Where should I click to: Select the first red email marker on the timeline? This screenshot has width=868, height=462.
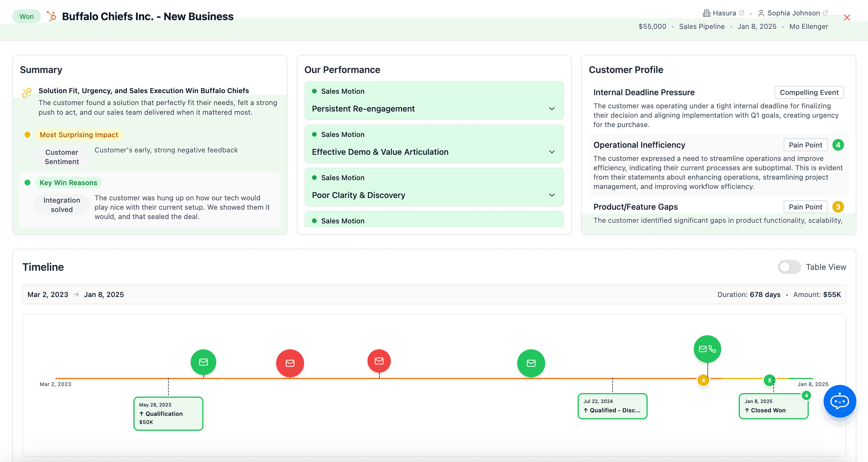[290, 363]
